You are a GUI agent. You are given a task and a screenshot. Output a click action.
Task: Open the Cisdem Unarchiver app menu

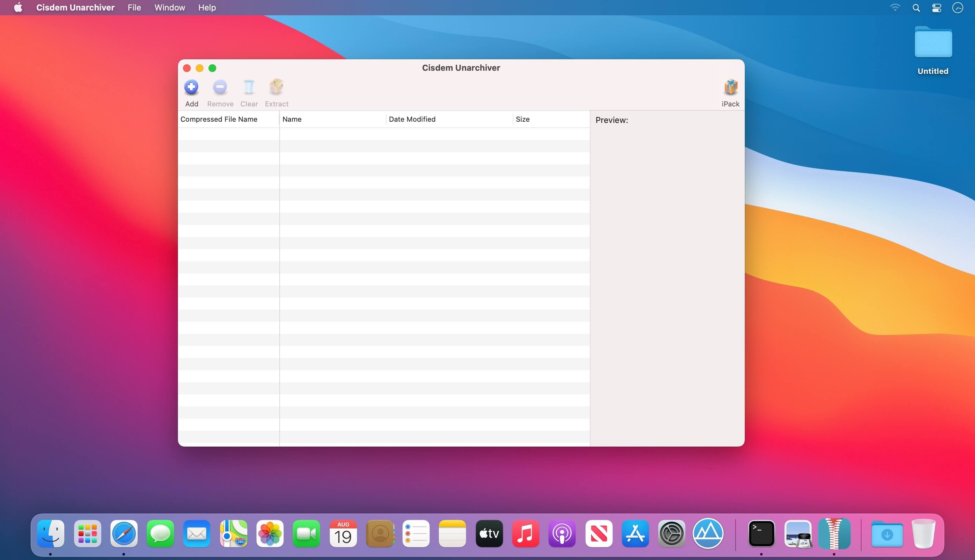point(75,8)
